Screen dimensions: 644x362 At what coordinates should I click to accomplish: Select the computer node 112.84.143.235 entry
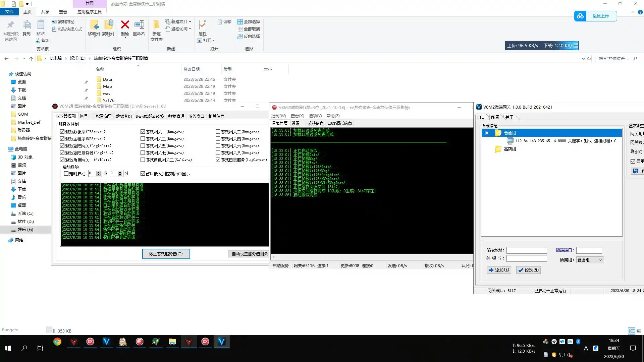click(x=562, y=141)
